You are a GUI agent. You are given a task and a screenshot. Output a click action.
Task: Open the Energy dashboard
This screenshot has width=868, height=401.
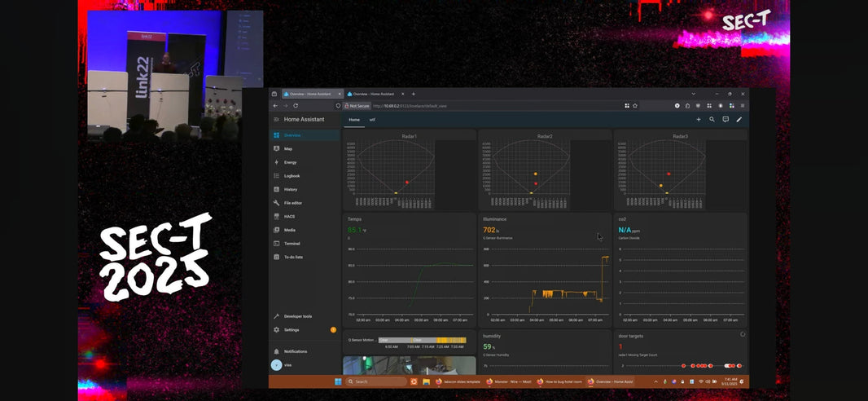pyautogui.click(x=290, y=162)
